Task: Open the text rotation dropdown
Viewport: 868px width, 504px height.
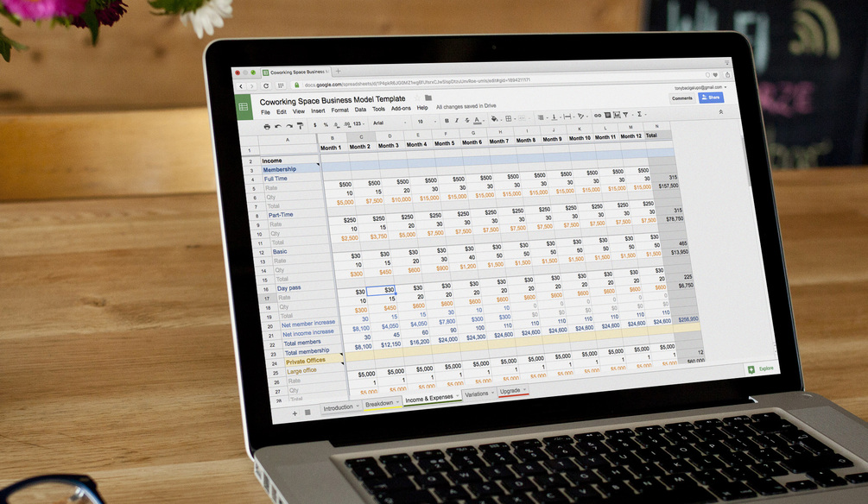Action: coord(582,117)
